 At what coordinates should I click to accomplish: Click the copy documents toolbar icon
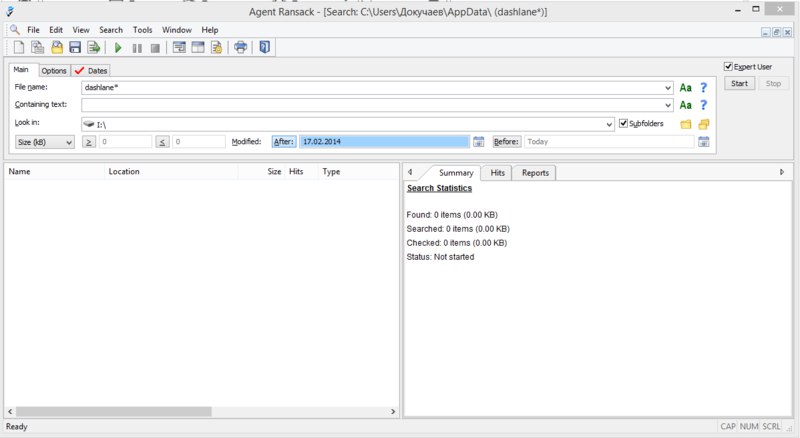point(37,47)
